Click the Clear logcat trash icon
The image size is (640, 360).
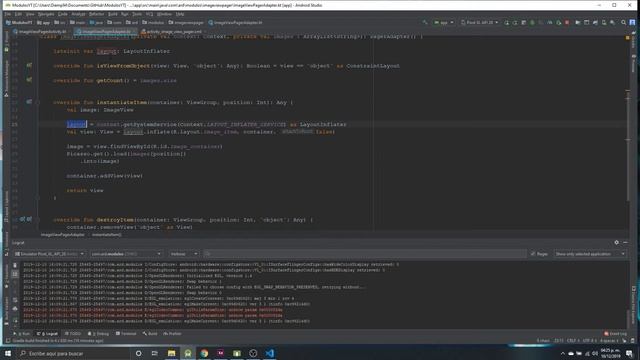coord(15,265)
